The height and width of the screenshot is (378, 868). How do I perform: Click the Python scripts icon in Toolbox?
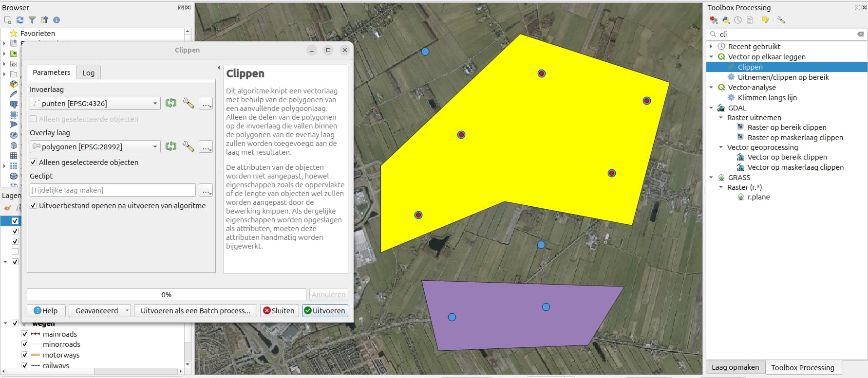click(726, 20)
